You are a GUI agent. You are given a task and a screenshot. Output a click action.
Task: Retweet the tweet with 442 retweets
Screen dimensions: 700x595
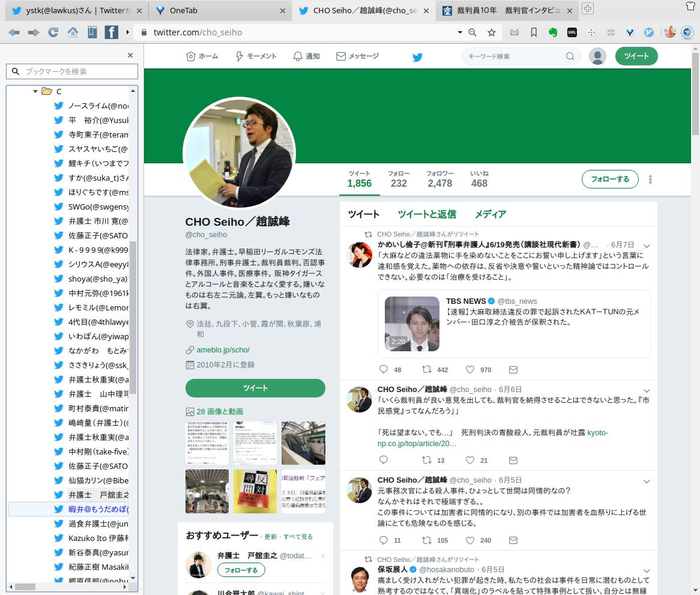click(x=427, y=370)
